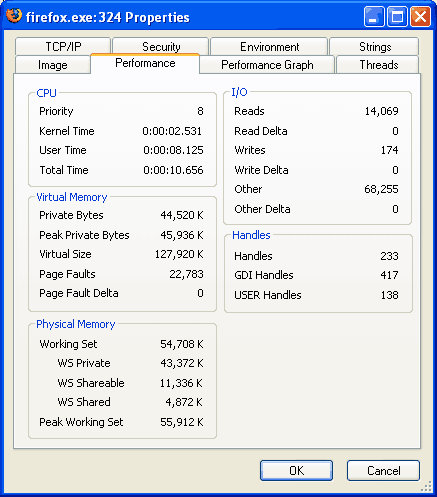Viewport: 437px width, 497px height.
Task: Select WS Shared value 4,872 K
Action: click(x=184, y=402)
